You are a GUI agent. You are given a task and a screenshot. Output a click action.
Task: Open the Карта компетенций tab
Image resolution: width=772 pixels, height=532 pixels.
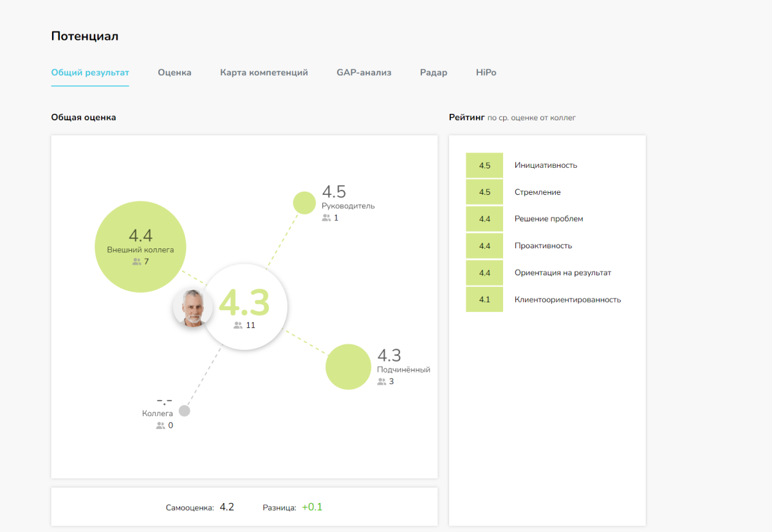point(264,73)
